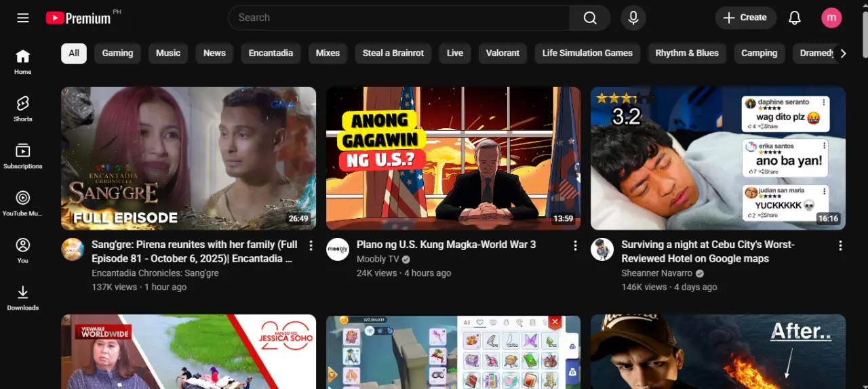Click the 137K views text
This screenshot has width=868, height=389.
point(114,287)
